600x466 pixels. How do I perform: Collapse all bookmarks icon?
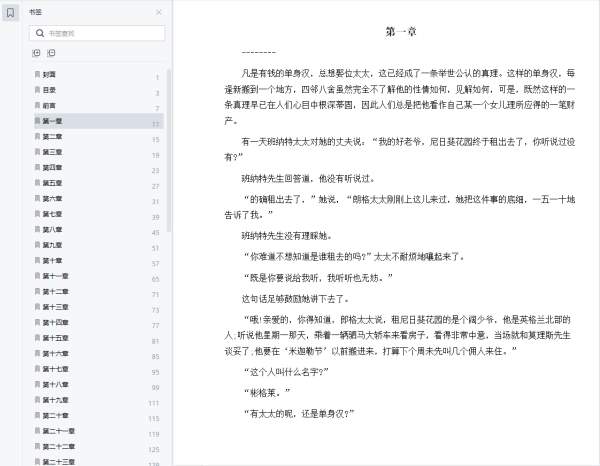[51, 53]
